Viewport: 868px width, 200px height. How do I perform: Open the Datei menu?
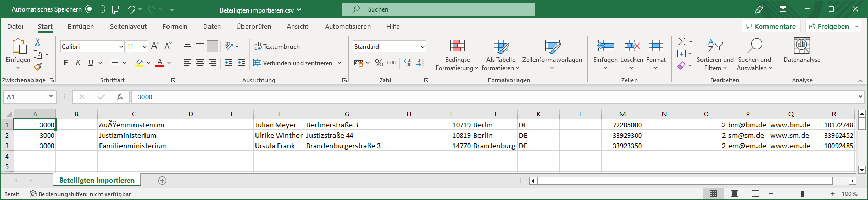pos(15,26)
